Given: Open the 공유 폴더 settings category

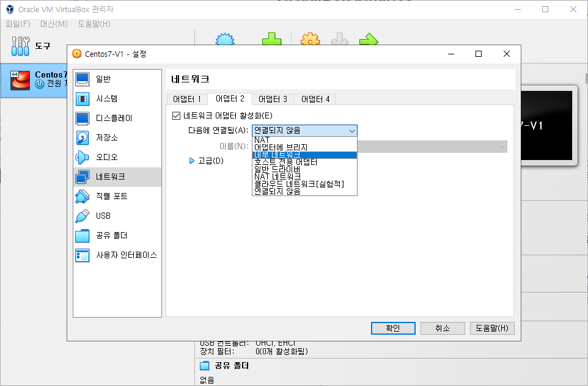Looking at the screenshot, I should click(117, 235).
